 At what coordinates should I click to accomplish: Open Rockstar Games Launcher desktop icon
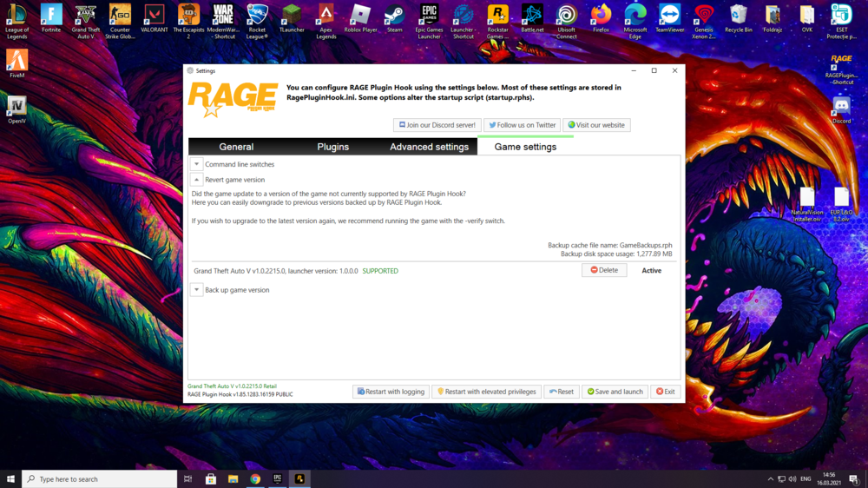[x=497, y=23]
